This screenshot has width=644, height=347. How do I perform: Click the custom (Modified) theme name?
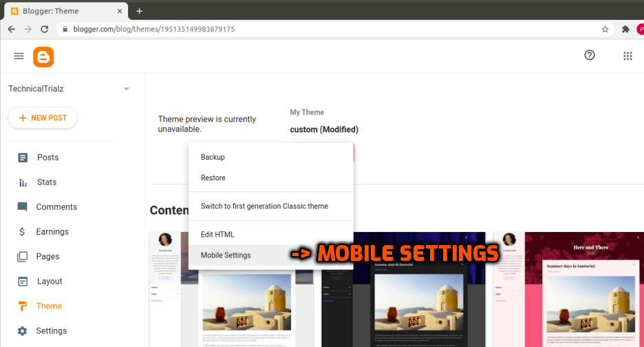click(324, 129)
